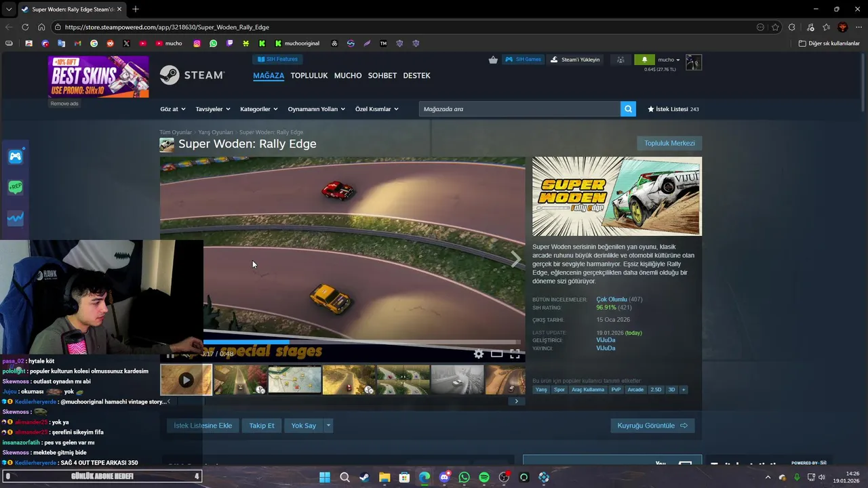Image resolution: width=868 pixels, height=488 pixels.
Task: Click the blue search magnifier button
Action: 628,109
